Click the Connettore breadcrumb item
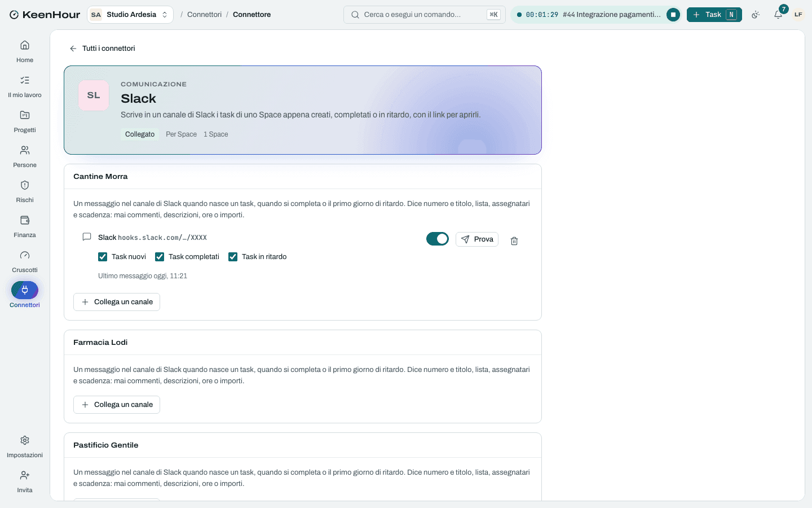This screenshot has height=508, width=812. click(251, 15)
